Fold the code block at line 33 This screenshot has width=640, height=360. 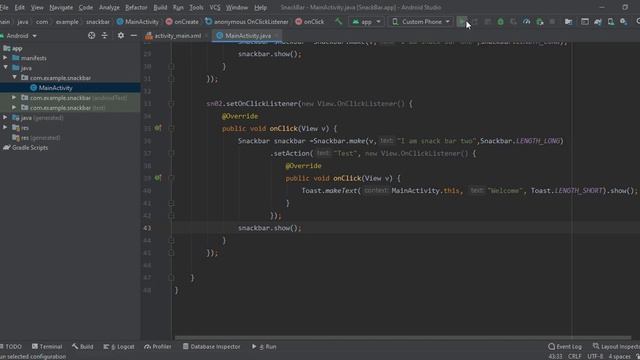(171, 104)
